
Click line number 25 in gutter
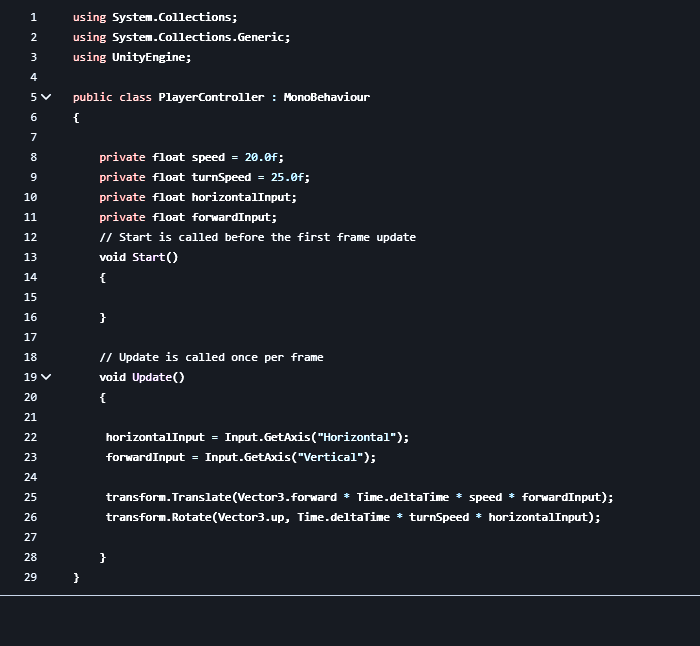click(30, 497)
